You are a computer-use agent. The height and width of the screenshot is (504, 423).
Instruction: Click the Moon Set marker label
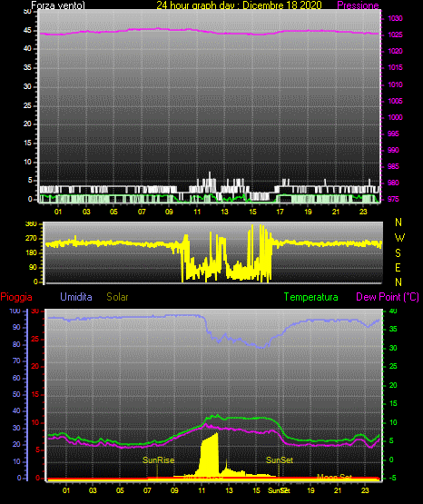point(334,477)
